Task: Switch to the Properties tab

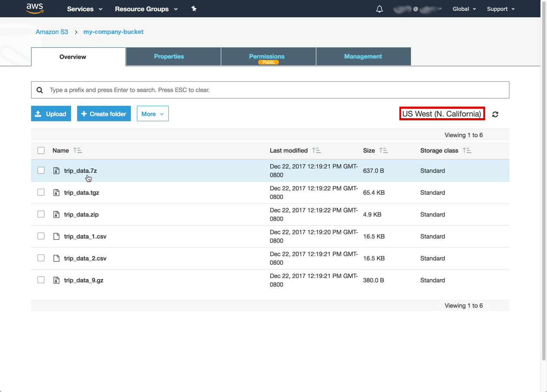Action: [x=169, y=57]
